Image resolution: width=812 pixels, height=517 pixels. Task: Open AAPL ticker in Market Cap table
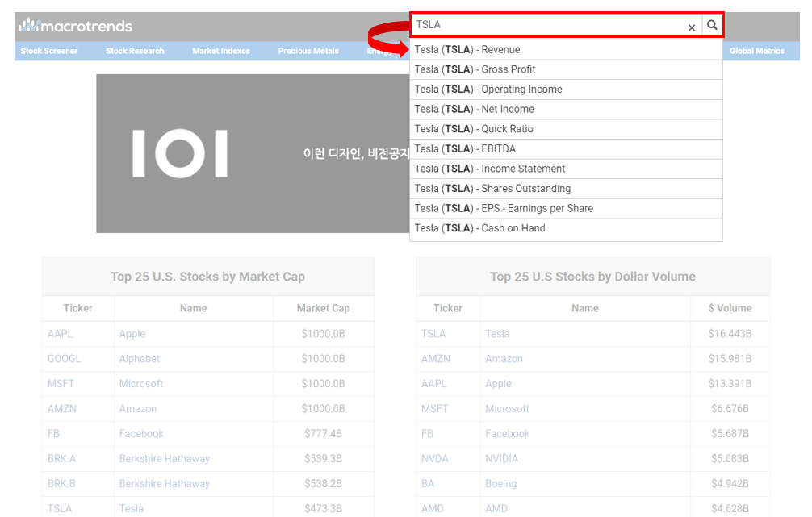pyautogui.click(x=60, y=334)
